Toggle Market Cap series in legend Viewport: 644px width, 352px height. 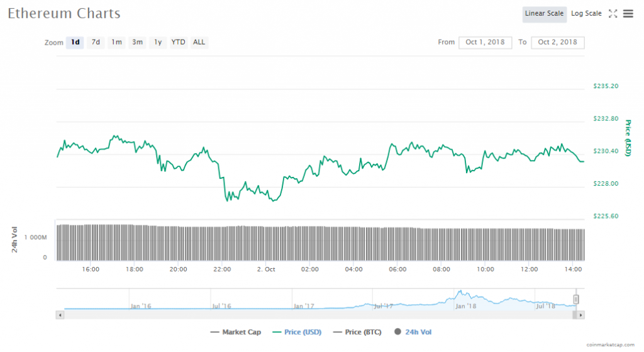tap(238, 332)
